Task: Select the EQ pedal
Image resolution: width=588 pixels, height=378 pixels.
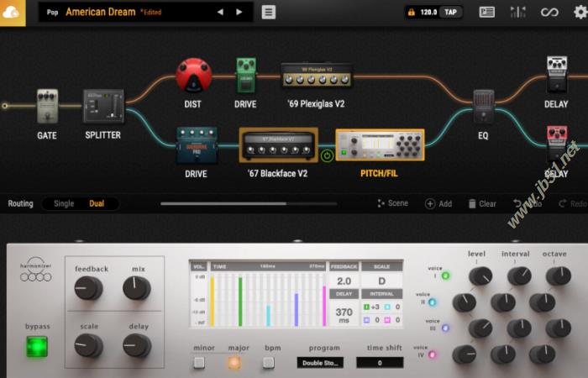Action: (x=483, y=107)
